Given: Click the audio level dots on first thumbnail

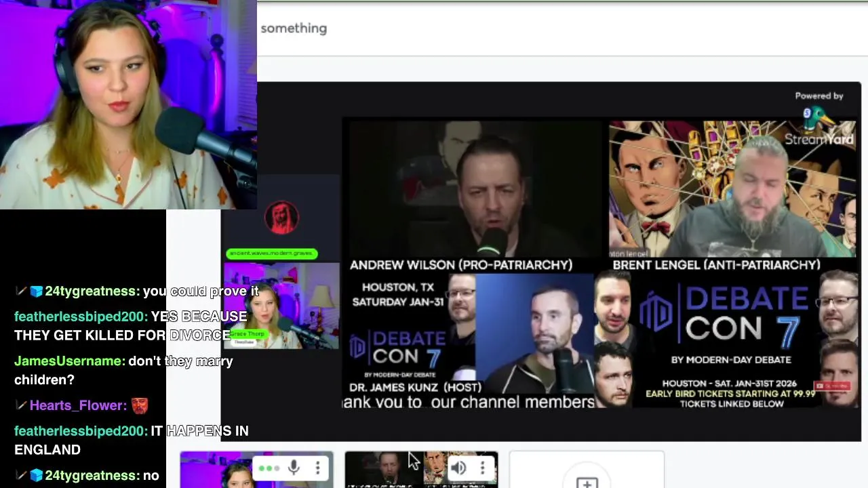Looking at the screenshot, I should point(269,468).
